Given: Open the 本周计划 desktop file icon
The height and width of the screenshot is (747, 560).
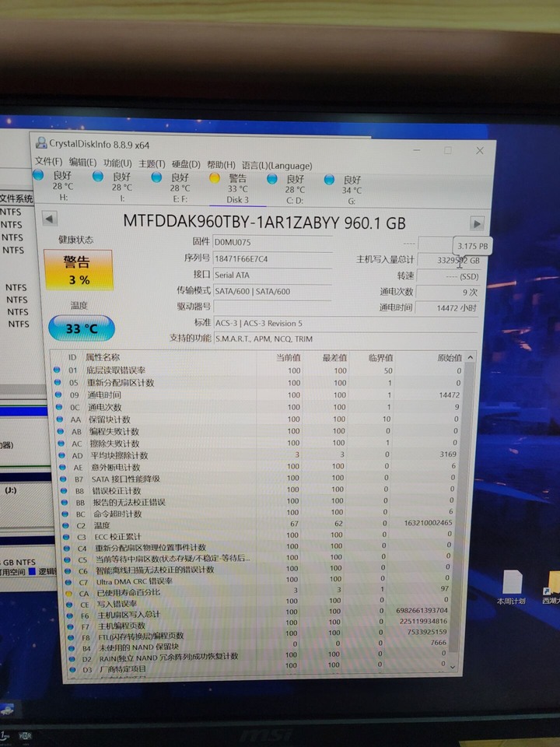Looking at the screenshot, I should pos(512,587).
